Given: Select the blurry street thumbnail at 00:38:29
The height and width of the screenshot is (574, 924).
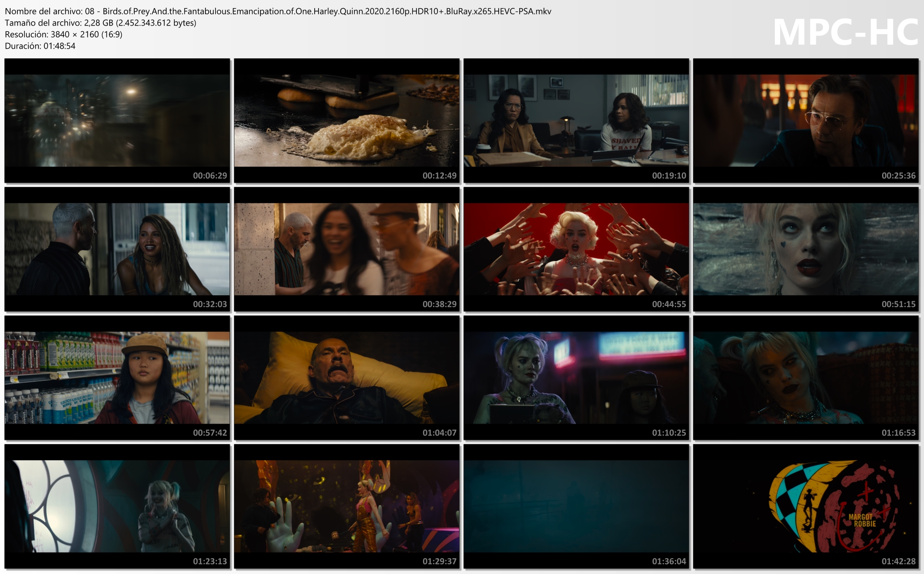Looking at the screenshot, I should click(x=346, y=249).
